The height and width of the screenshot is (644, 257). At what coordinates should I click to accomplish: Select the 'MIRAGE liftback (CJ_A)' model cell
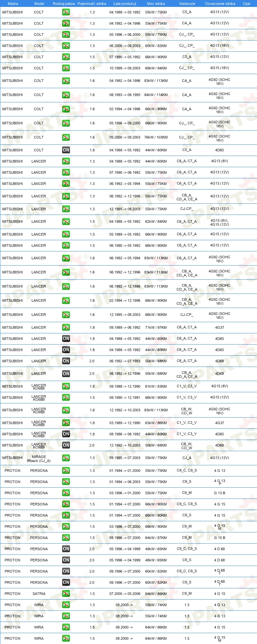39,459
